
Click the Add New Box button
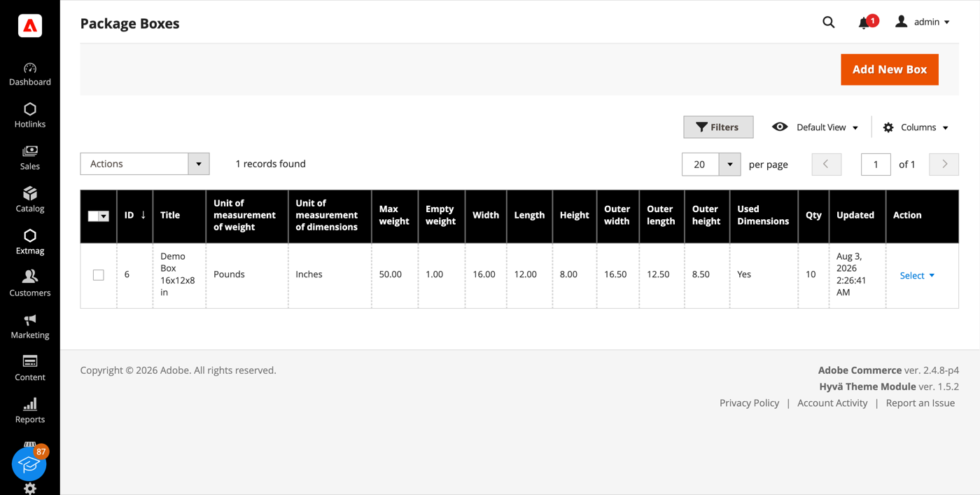tap(890, 69)
